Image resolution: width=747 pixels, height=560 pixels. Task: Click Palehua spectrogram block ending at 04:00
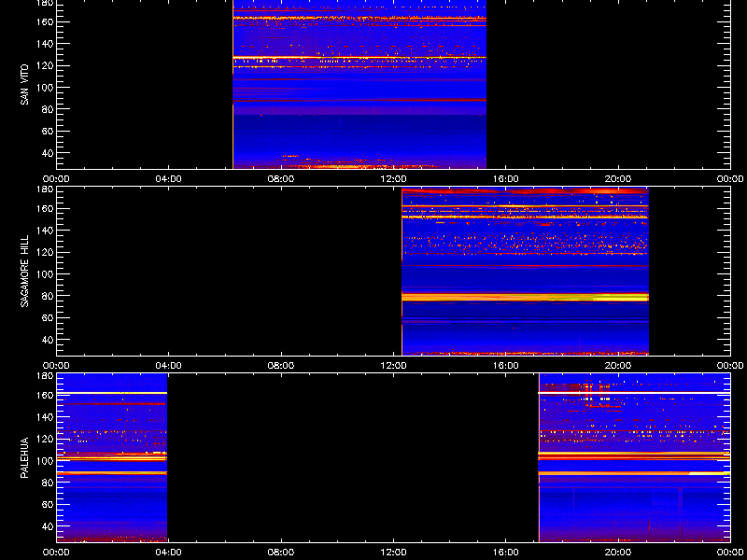[112, 457]
